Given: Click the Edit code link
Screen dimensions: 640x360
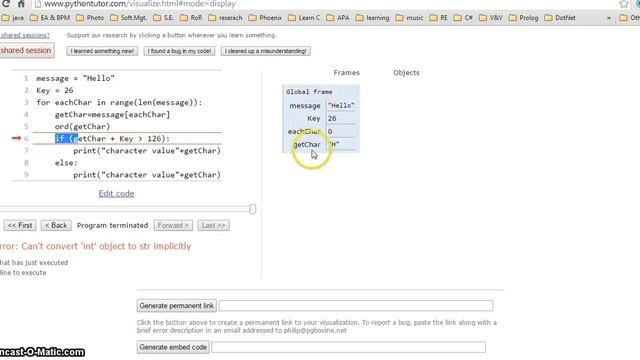Looking at the screenshot, I should [x=116, y=193].
